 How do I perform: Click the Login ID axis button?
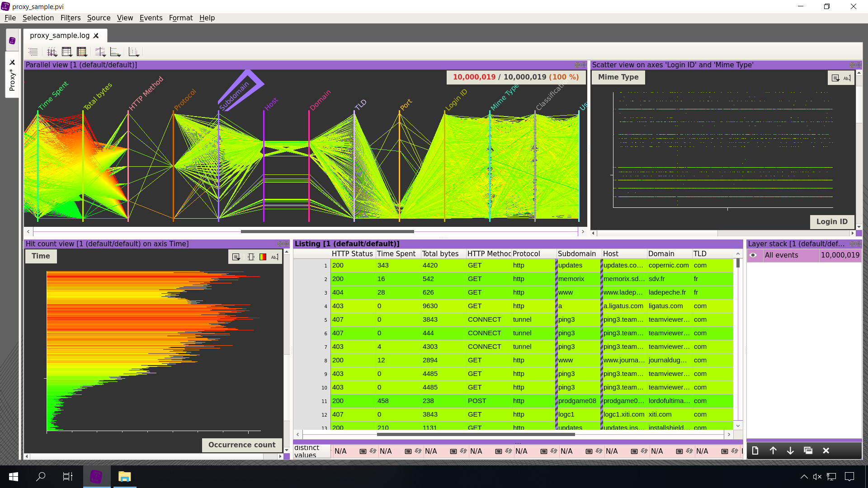point(832,222)
